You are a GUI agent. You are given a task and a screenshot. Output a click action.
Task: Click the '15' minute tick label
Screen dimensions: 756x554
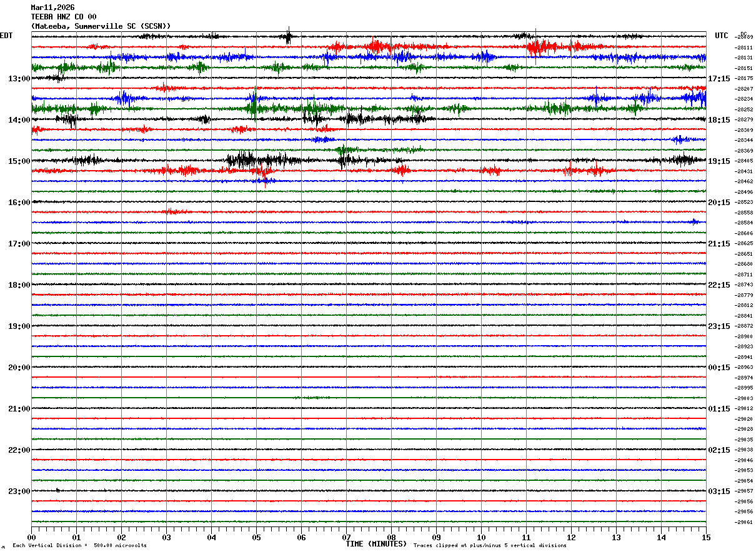coord(706,538)
